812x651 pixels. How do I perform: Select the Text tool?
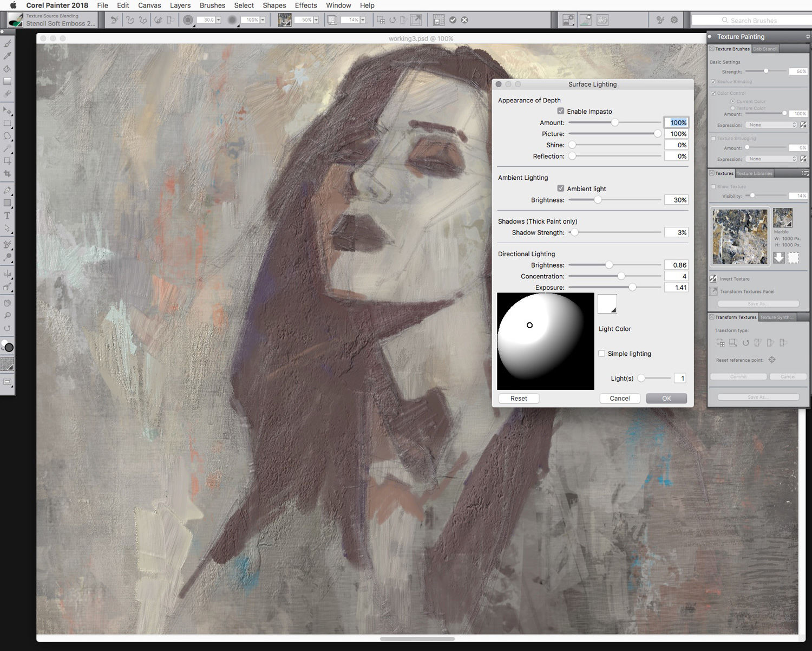click(x=8, y=216)
